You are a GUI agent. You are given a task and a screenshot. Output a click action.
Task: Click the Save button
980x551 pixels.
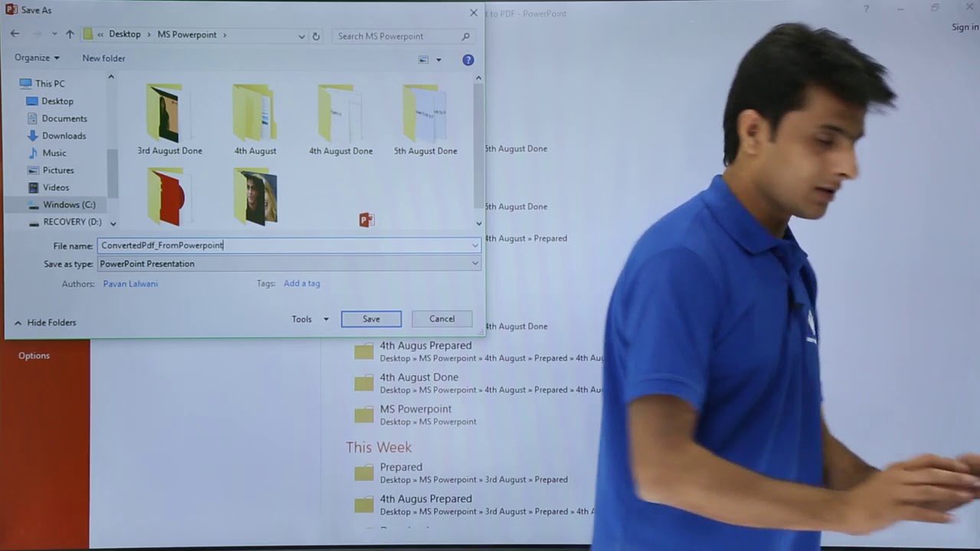(x=371, y=319)
